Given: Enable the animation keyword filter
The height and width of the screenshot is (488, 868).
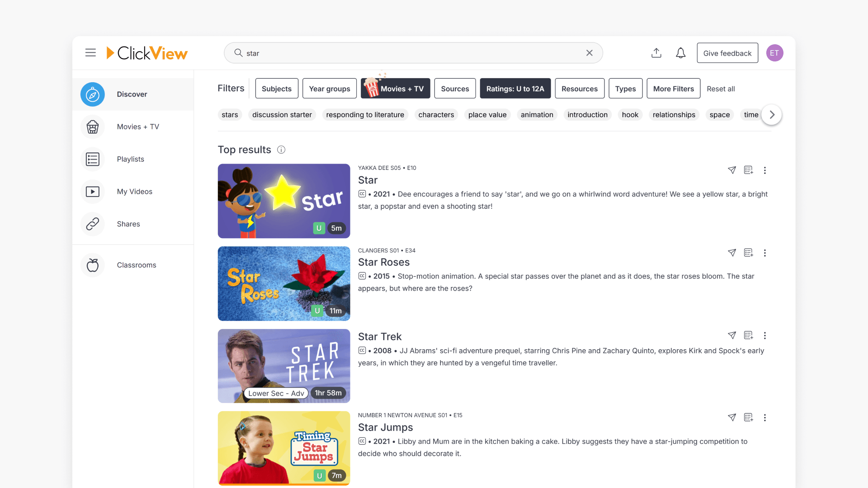Looking at the screenshot, I should [x=537, y=115].
